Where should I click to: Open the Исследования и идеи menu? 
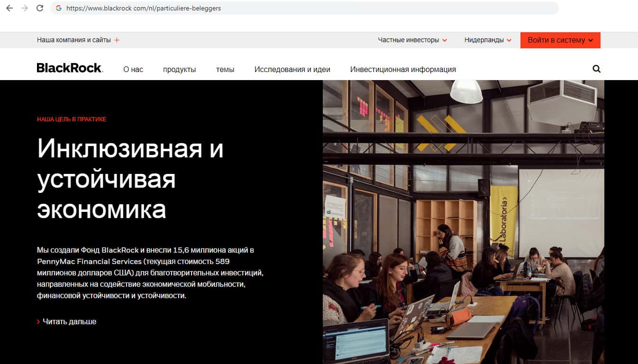click(292, 69)
